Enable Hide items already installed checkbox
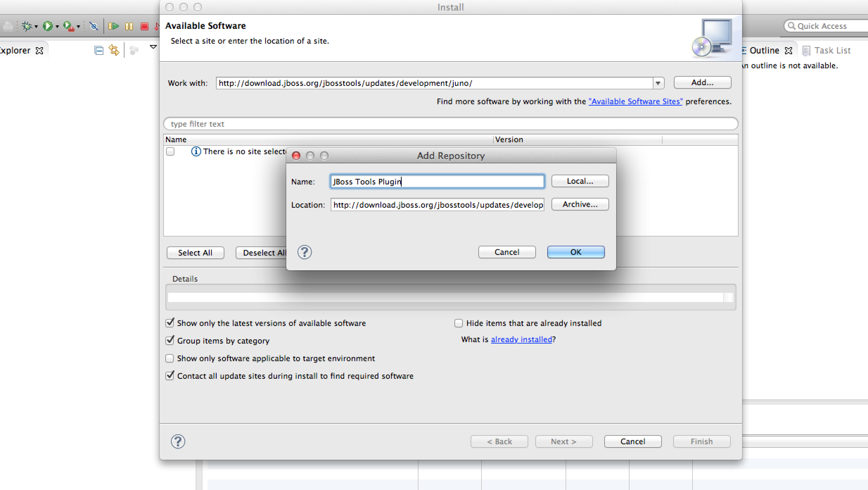868x490 pixels. pos(458,323)
